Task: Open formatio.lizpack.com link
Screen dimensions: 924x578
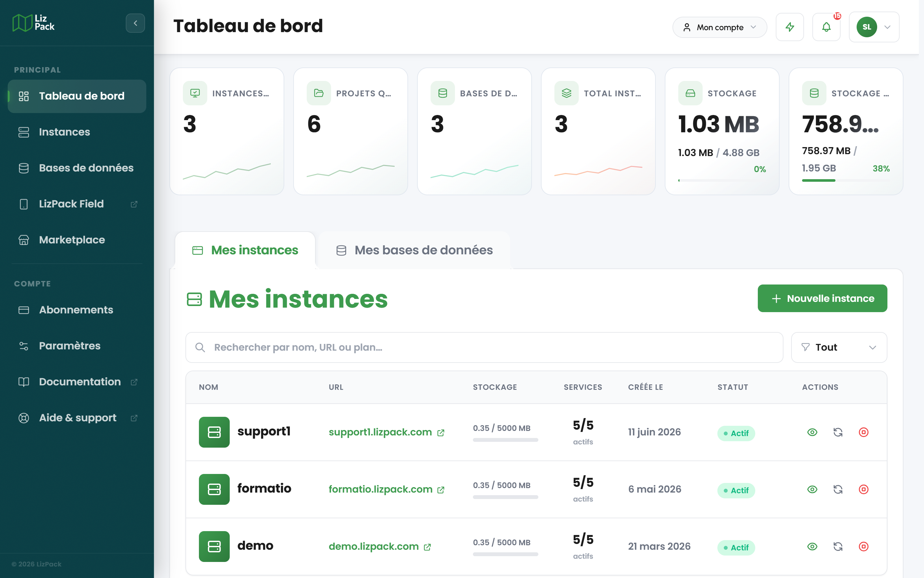Action: 380,489
